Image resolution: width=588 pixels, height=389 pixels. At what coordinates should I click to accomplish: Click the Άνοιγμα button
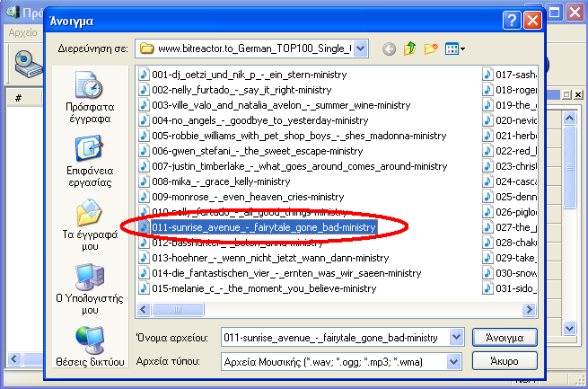click(505, 338)
